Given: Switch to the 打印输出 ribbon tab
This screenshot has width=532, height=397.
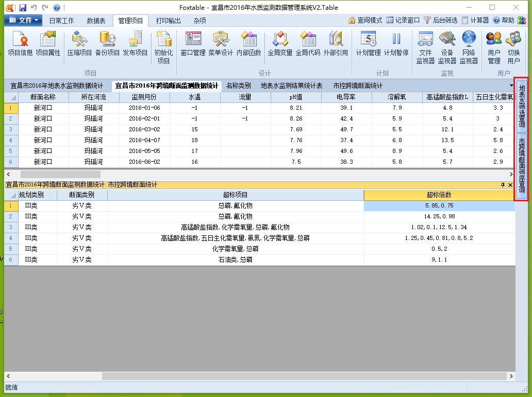Looking at the screenshot, I should click(x=168, y=21).
